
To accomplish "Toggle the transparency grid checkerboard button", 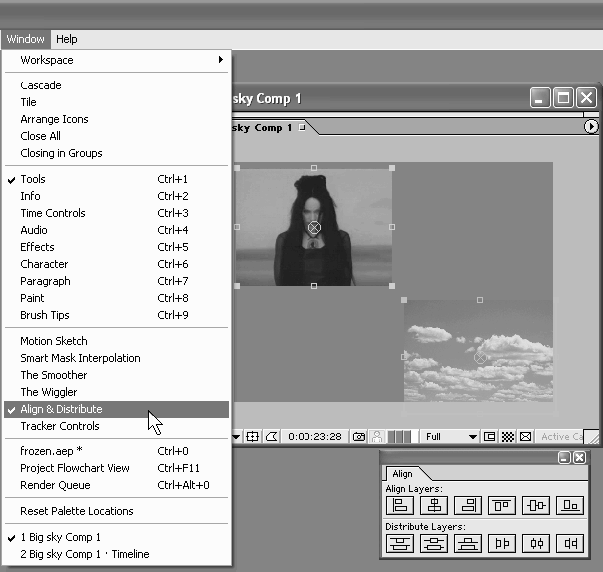I will [507, 437].
